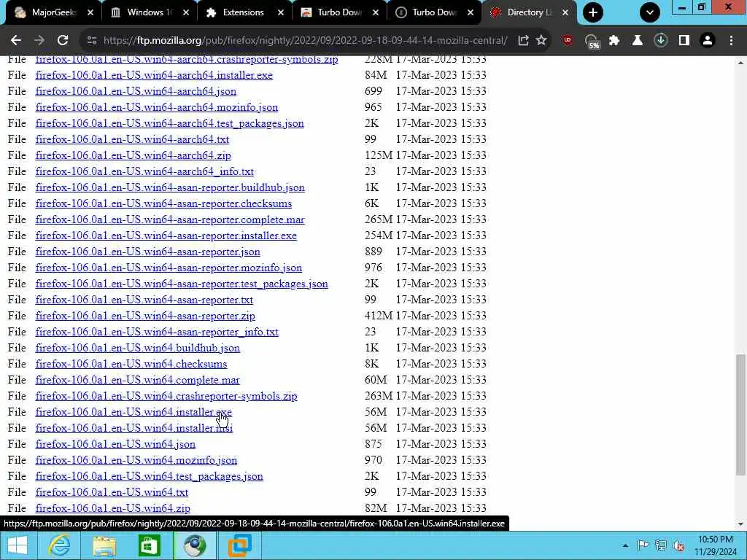Open the Store app in taskbar
747x560 pixels.
(149, 545)
